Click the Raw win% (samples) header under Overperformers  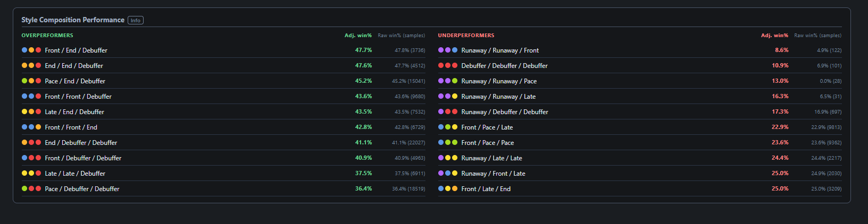(x=402, y=36)
